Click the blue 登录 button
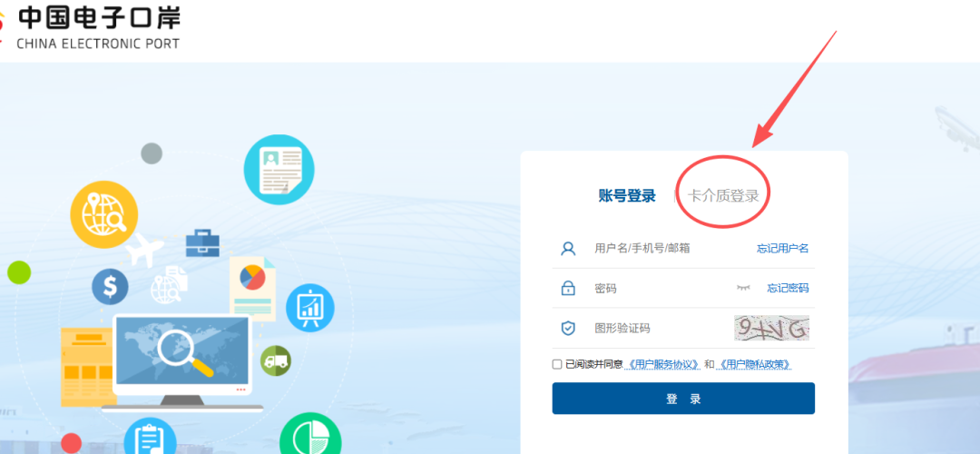 [683, 399]
